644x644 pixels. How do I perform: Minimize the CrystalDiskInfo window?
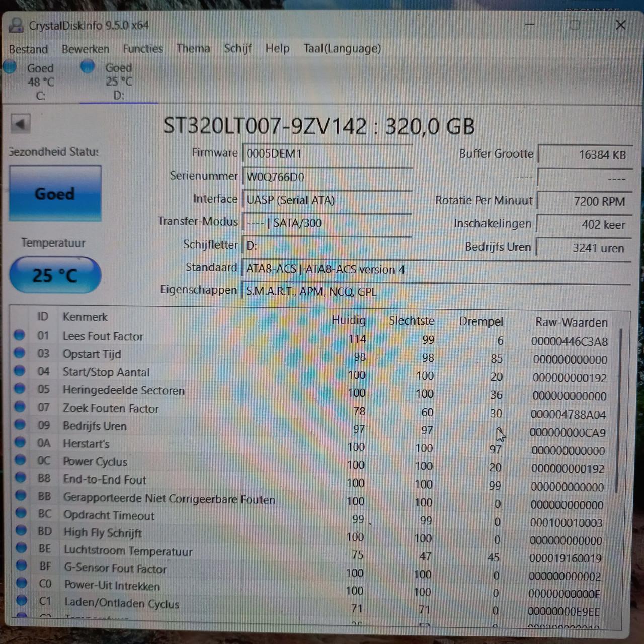point(529,25)
